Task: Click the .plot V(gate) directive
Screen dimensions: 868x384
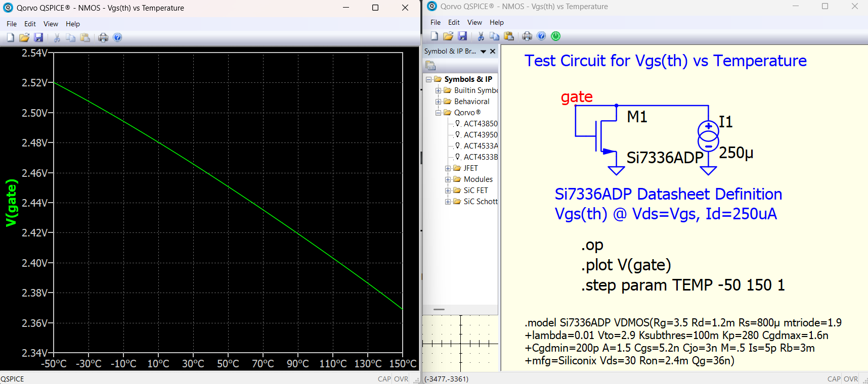Action: coord(626,265)
